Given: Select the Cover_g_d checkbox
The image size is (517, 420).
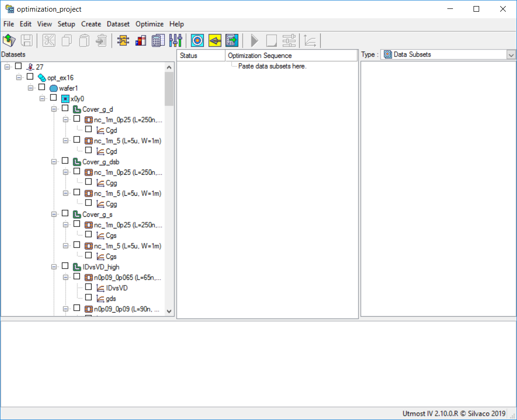Looking at the screenshot, I should (65, 108).
